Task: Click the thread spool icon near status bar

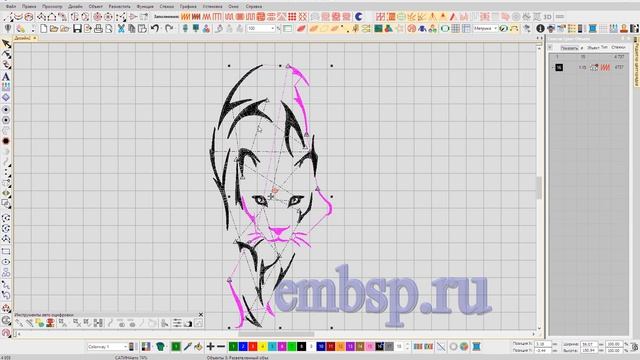Action: click(476, 347)
